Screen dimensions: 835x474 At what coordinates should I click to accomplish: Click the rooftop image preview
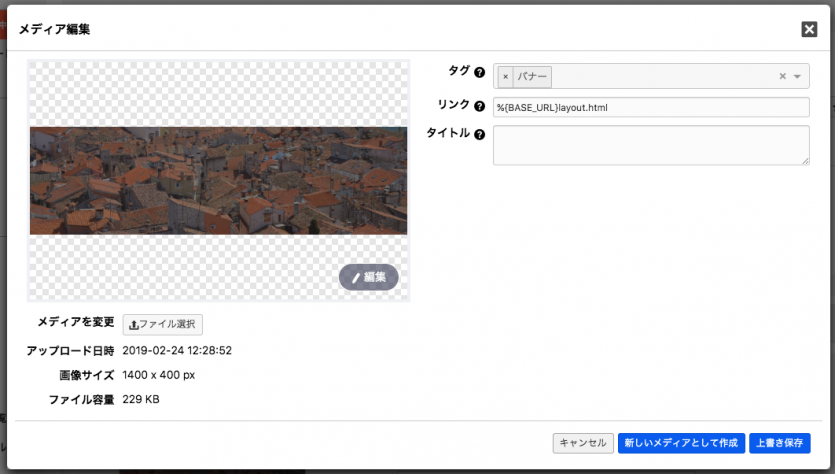click(218, 180)
